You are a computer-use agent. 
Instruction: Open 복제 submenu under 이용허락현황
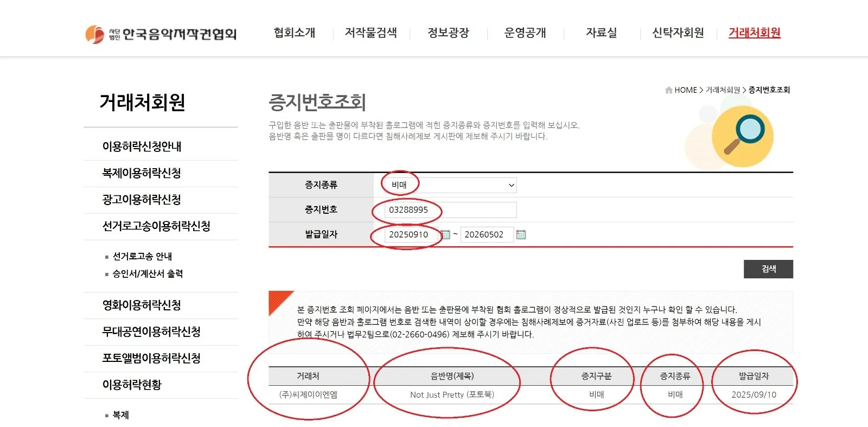[x=120, y=415]
